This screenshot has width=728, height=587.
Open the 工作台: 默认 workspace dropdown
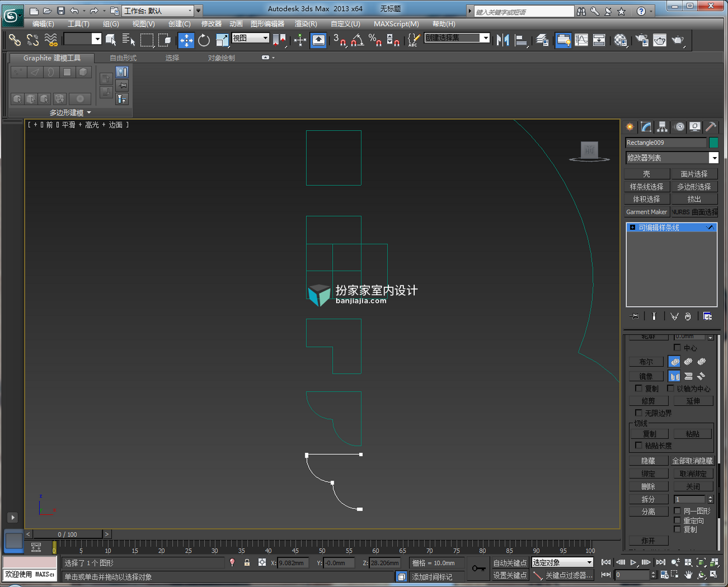(158, 10)
